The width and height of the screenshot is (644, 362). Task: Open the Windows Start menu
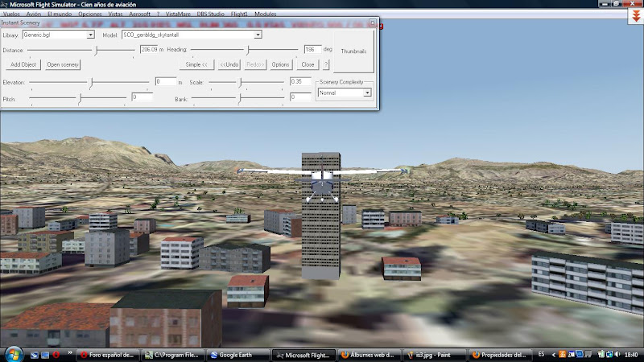pos(14,354)
